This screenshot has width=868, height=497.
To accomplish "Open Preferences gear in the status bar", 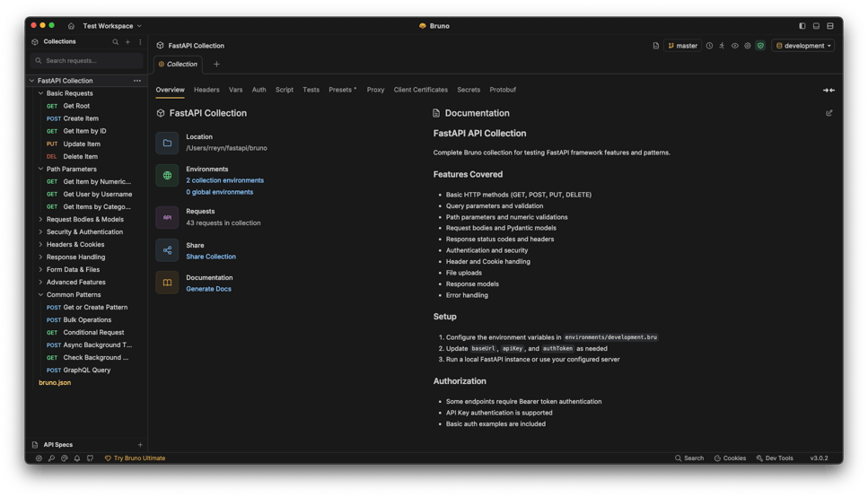I will coord(39,458).
